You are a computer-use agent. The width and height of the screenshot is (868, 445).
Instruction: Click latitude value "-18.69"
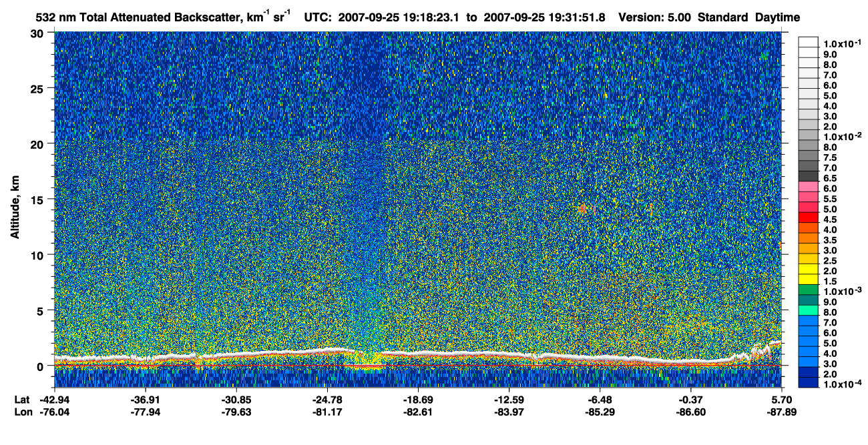pos(418,400)
